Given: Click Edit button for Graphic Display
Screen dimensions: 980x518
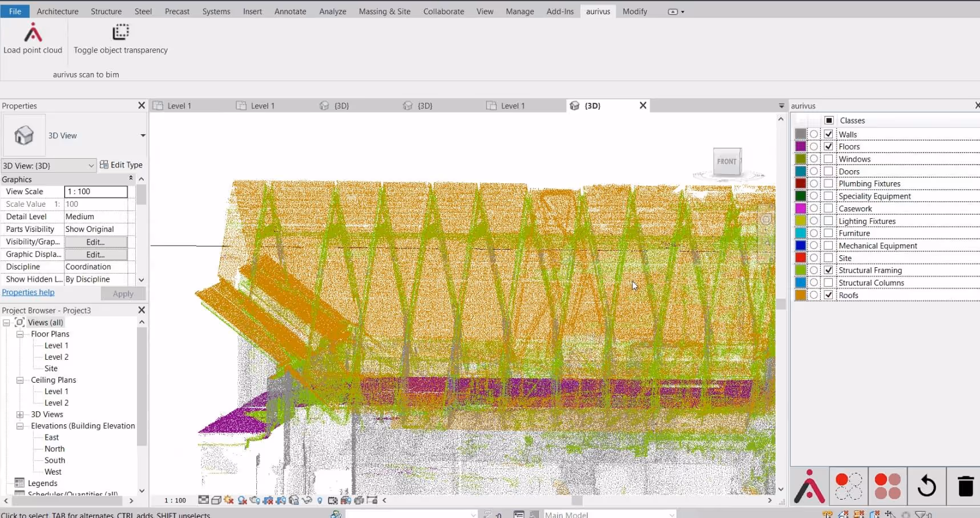Looking at the screenshot, I should [x=95, y=255].
